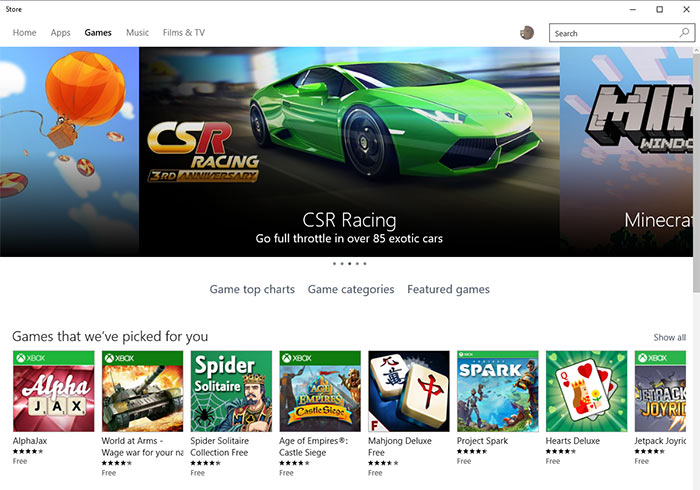
Task: Open the AlphaJax game tile icon
Action: pos(54,391)
